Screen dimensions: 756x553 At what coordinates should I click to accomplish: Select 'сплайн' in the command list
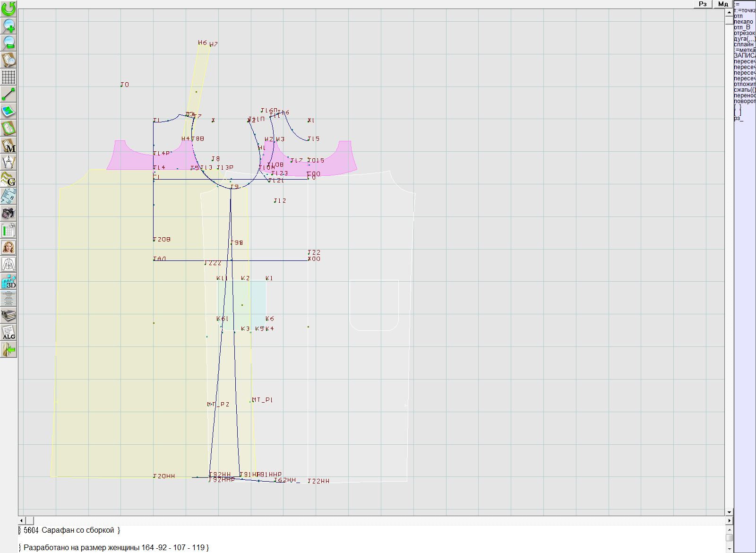[744, 44]
